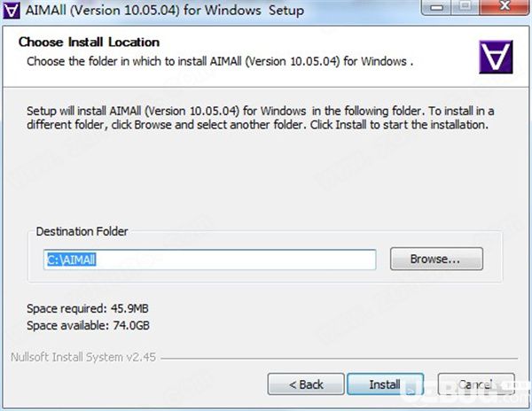Go back using the < Back button
This screenshot has height=411, width=532.
306,384
